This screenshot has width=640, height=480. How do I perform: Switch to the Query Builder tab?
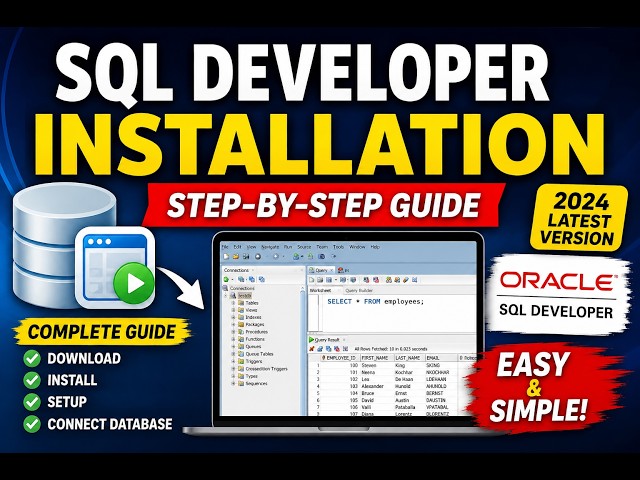pos(359,291)
